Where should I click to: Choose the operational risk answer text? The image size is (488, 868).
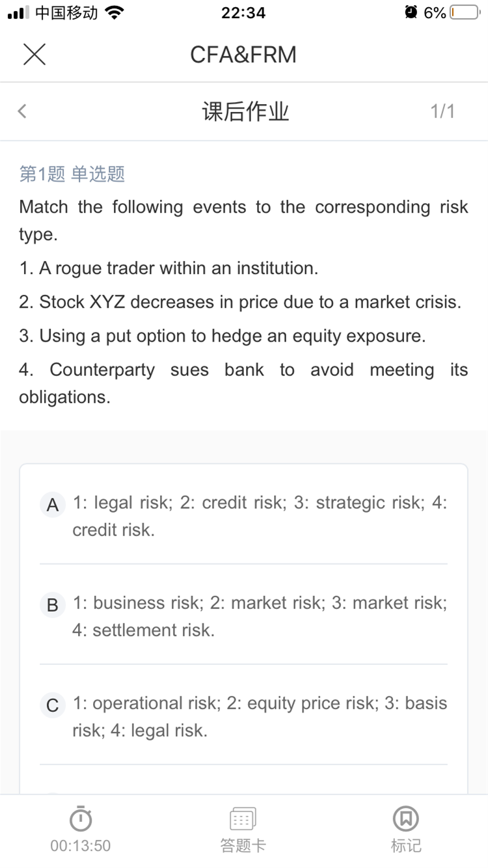tap(260, 716)
